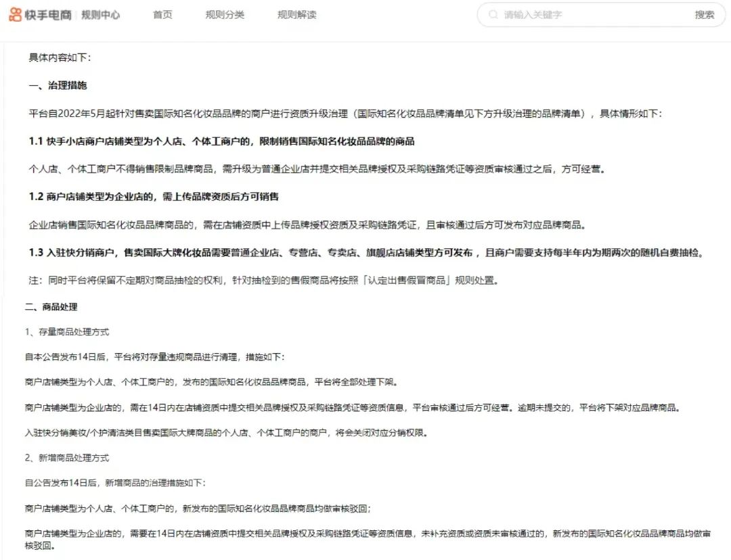Image resolution: width=731 pixels, height=560 pixels.
Task: Click line 自本公告发布14日后
Action: click(x=155, y=357)
